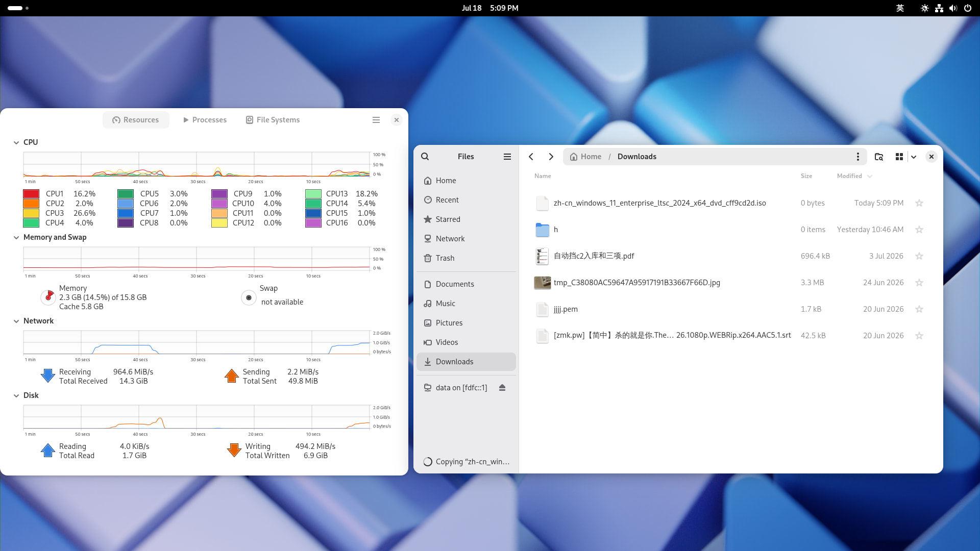Open Recent in the Files sidebar
Image resolution: width=980 pixels, height=551 pixels.
(466, 200)
